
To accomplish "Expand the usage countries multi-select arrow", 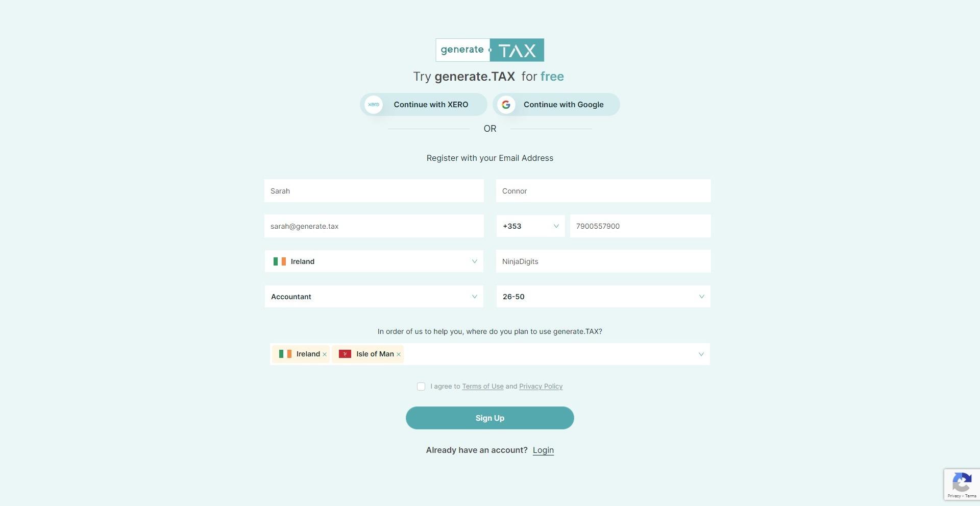I will click(701, 354).
